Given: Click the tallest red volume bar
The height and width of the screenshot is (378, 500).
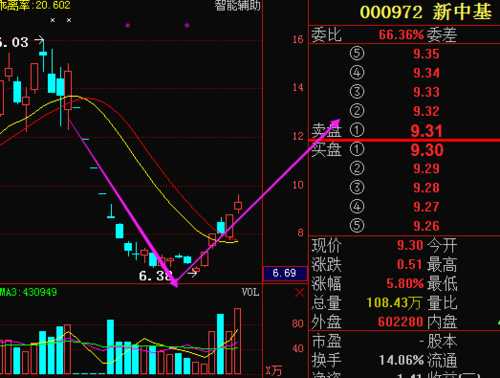Looking at the screenshot, I should point(237,341).
